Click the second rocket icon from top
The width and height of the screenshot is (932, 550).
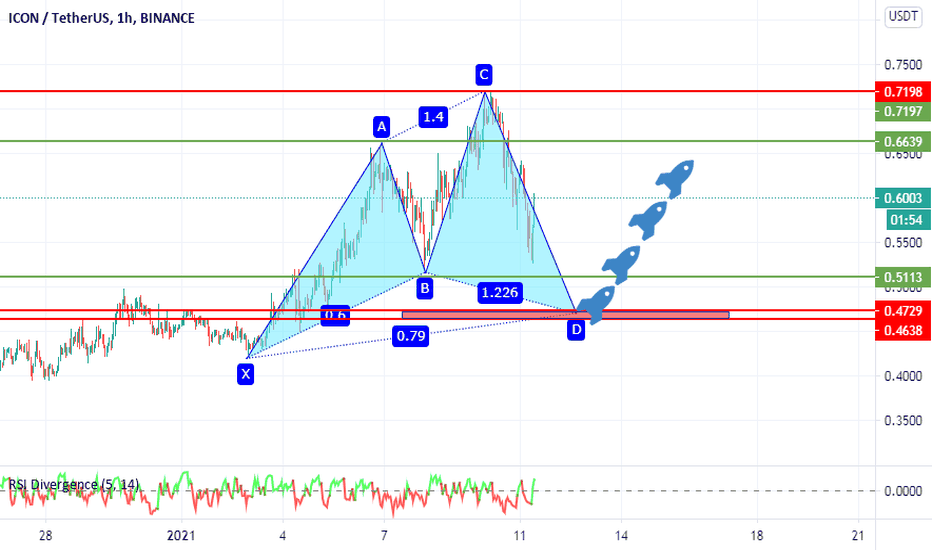(x=648, y=219)
